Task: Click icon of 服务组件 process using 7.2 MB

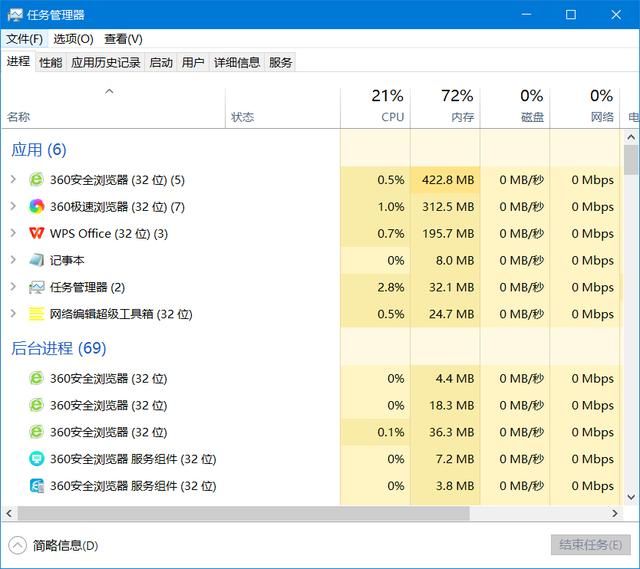Action: click(36, 459)
